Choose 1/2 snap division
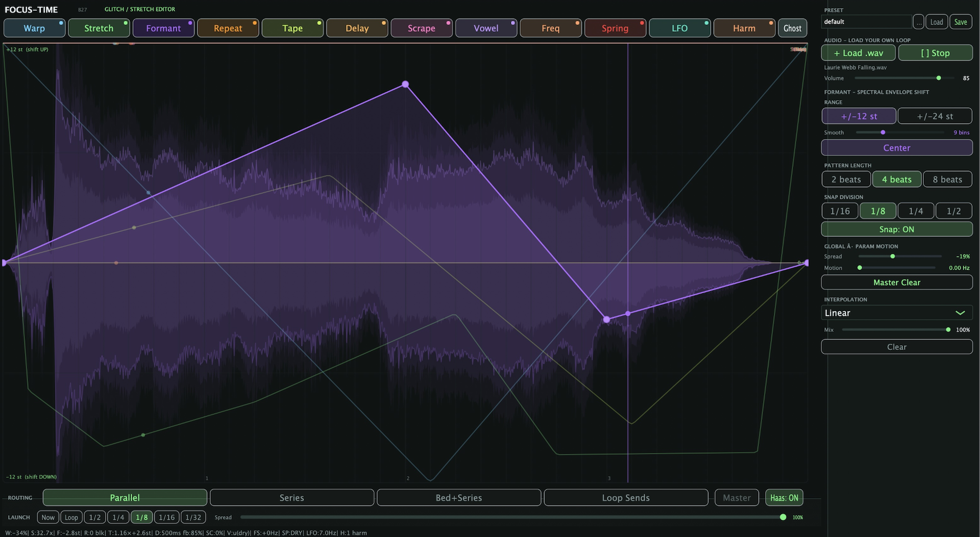The width and height of the screenshot is (980, 537). click(953, 211)
